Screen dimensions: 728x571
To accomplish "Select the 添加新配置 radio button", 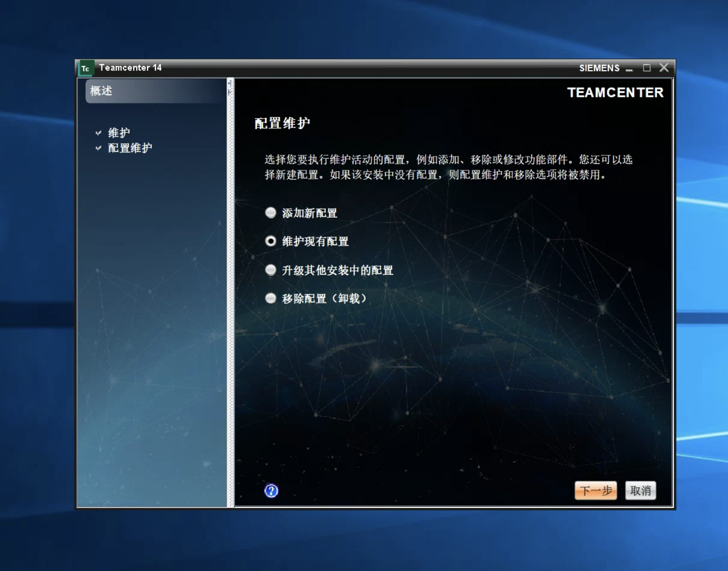I will click(271, 213).
